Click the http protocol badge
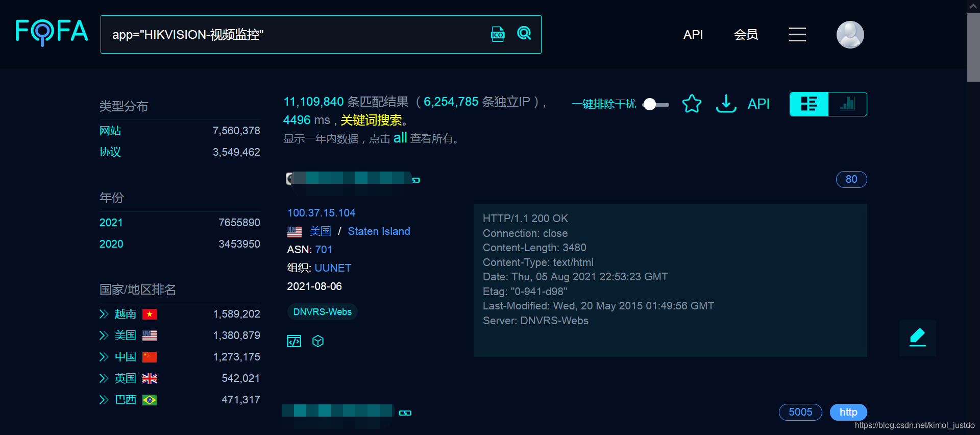The image size is (980, 435). click(x=848, y=412)
